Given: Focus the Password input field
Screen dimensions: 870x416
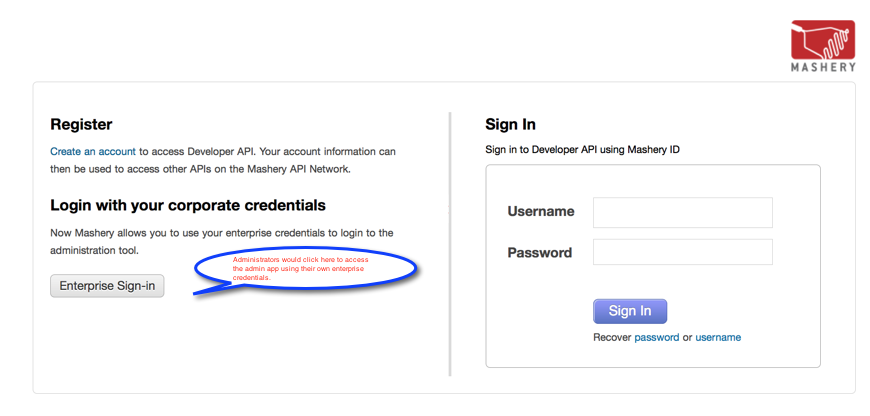Looking at the screenshot, I should point(682,252).
